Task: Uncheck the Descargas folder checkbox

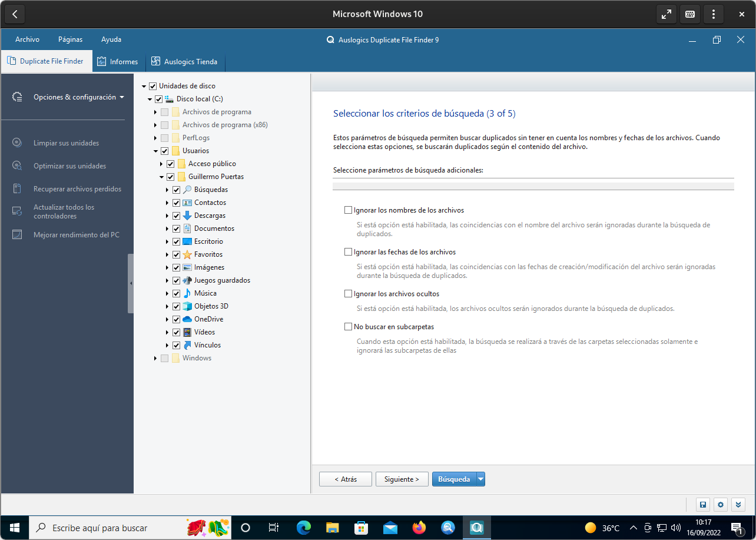Action: (176, 216)
